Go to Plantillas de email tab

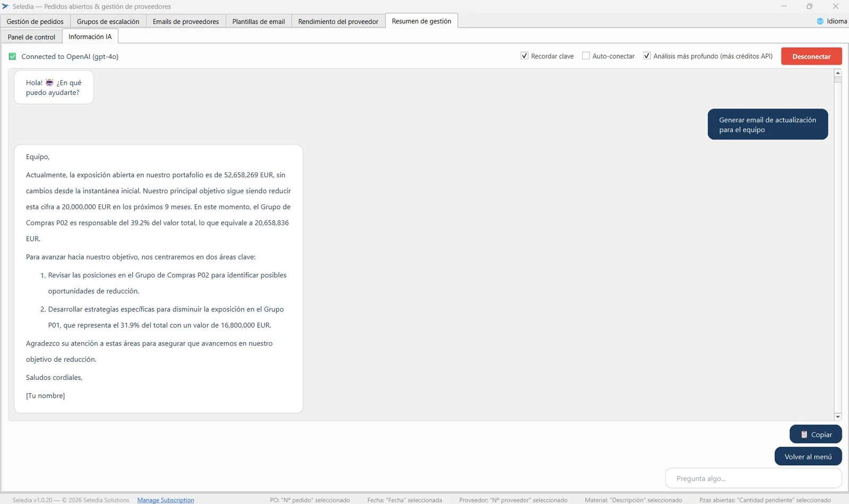click(x=258, y=22)
